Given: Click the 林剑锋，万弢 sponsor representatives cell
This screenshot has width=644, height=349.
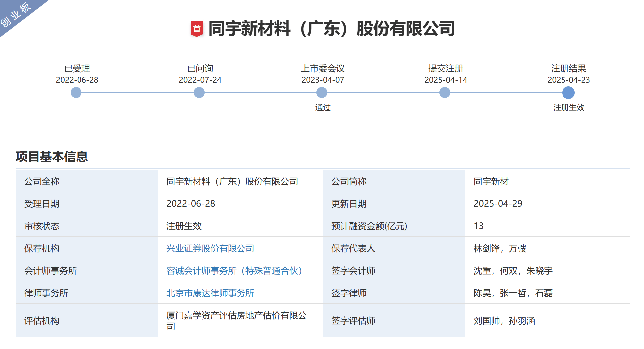Looking at the screenshot, I should [x=500, y=248].
